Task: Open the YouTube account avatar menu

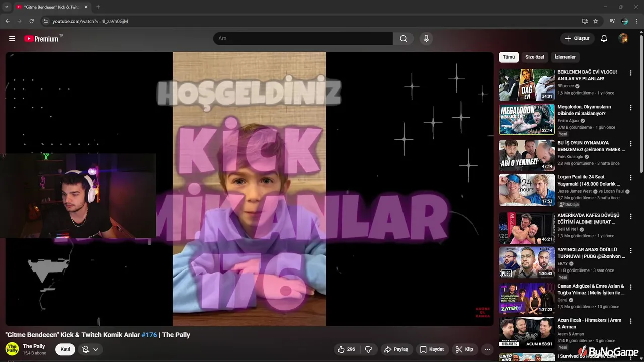Action: pos(623,39)
